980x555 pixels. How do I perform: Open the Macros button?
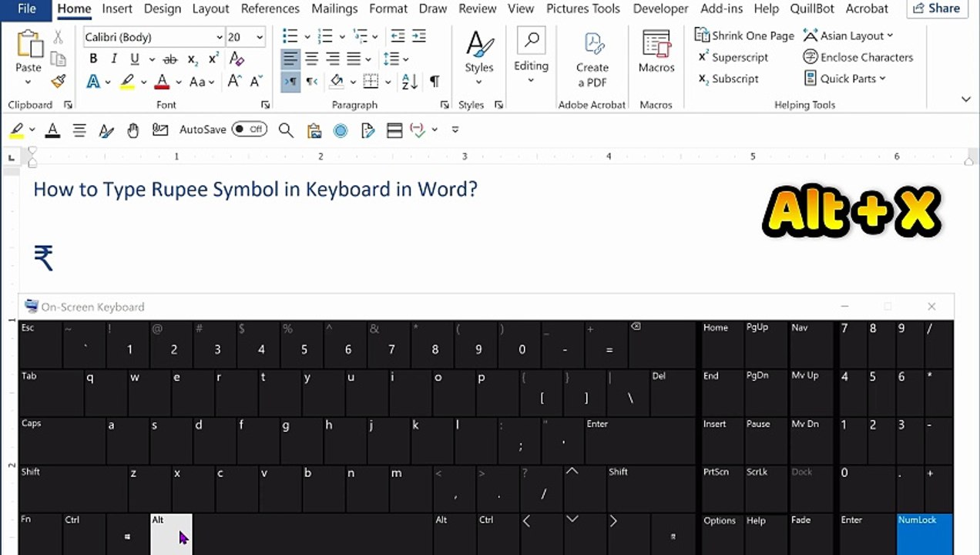click(656, 52)
